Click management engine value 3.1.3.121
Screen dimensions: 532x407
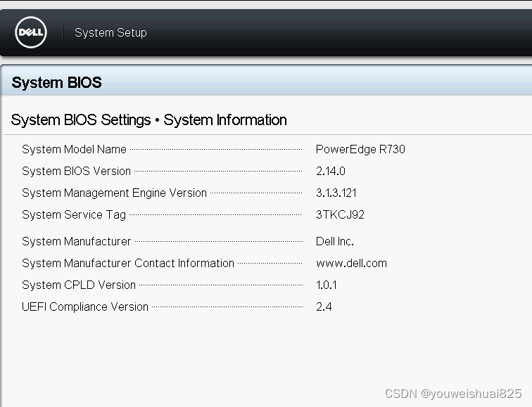(x=336, y=193)
